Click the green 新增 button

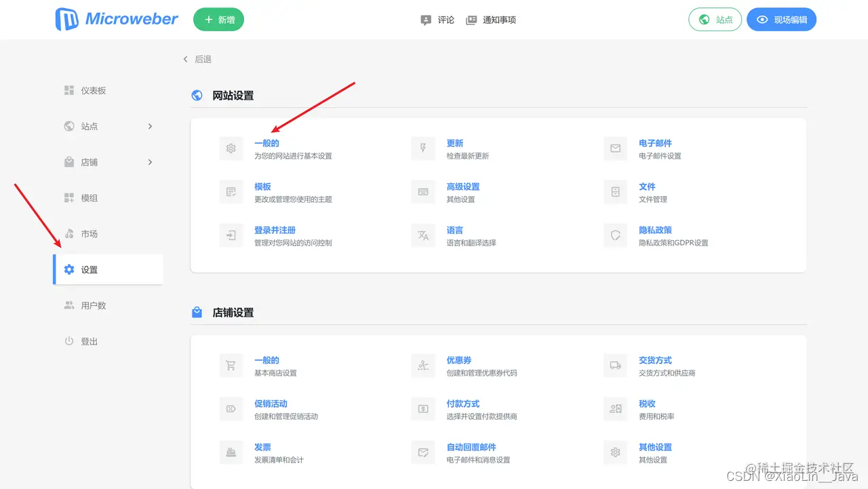[218, 20]
